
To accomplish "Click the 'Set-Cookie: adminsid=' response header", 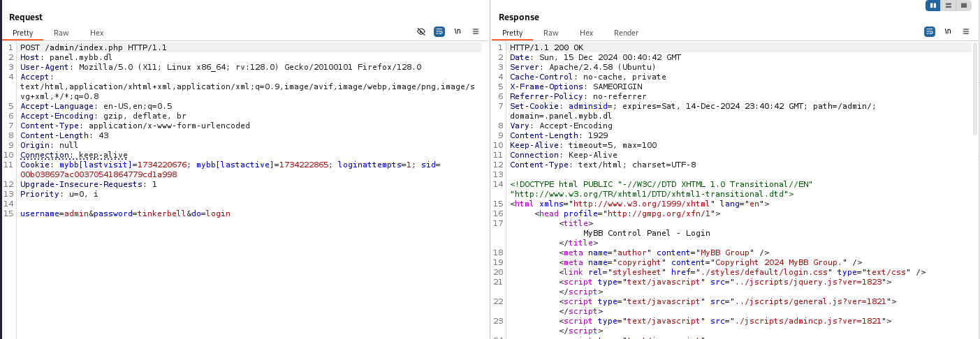I will tap(693, 111).
